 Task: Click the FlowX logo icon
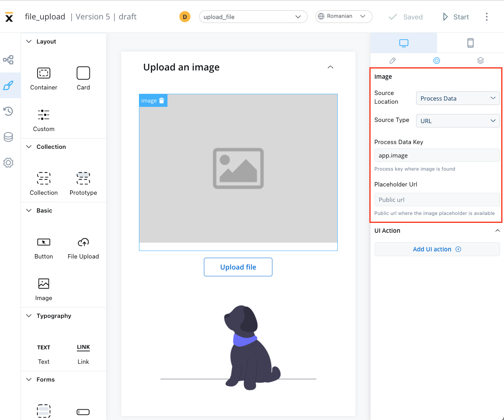tap(9, 17)
